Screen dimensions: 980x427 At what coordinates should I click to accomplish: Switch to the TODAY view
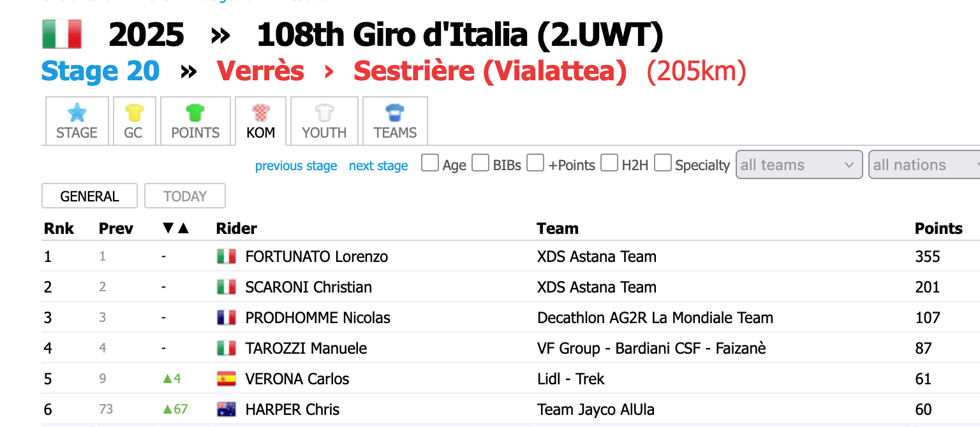[185, 196]
